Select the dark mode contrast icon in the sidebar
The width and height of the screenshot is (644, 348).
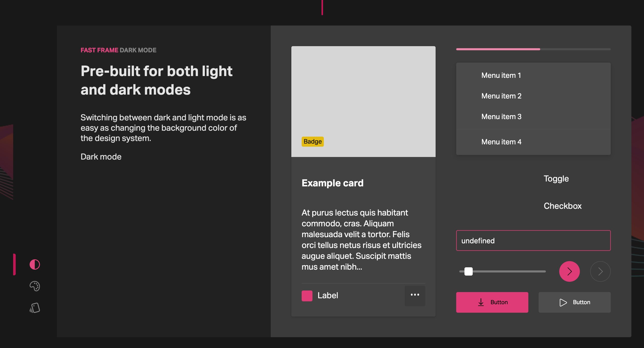(35, 264)
